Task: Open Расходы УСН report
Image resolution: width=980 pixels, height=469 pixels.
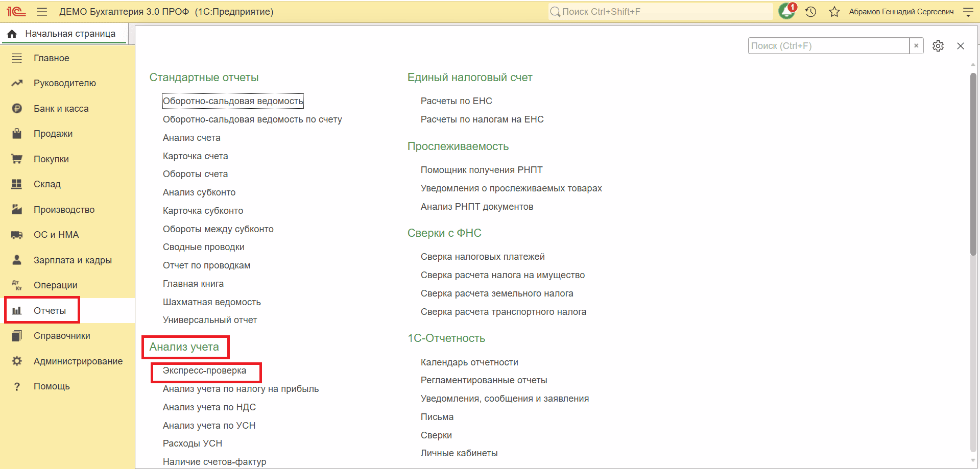Action: (193, 443)
